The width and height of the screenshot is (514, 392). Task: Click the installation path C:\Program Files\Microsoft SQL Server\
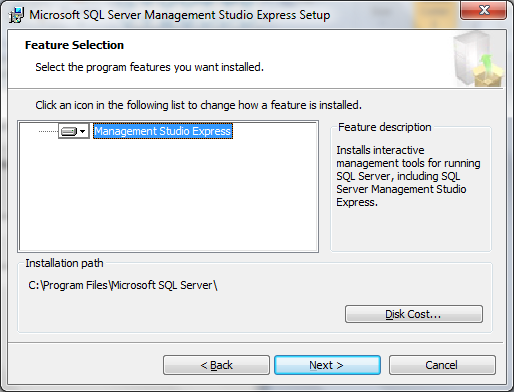(123, 285)
